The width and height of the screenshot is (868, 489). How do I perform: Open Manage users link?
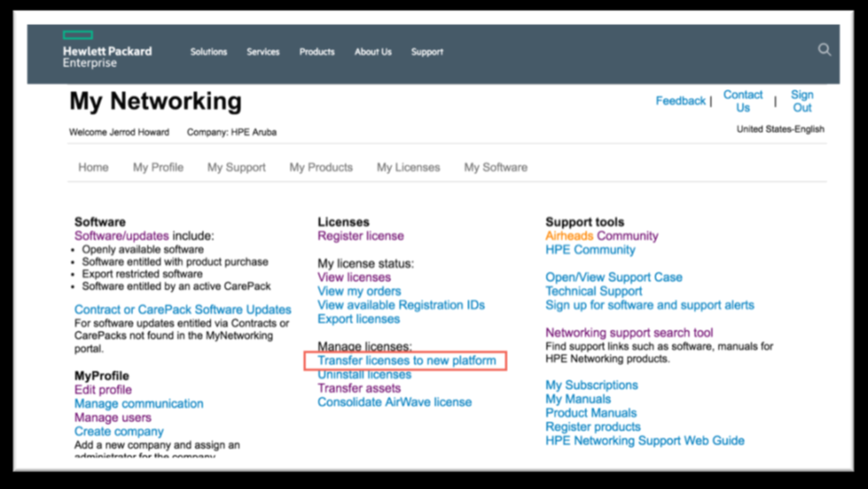[x=113, y=417]
